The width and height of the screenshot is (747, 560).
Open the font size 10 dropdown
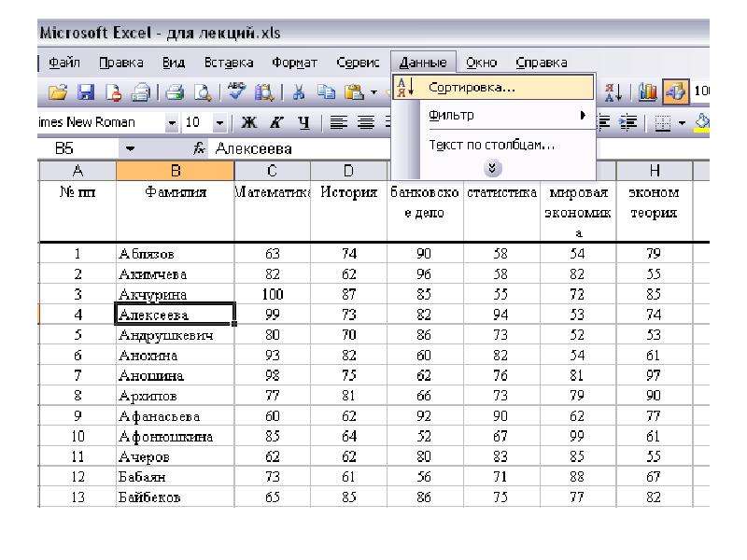point(219,123)
